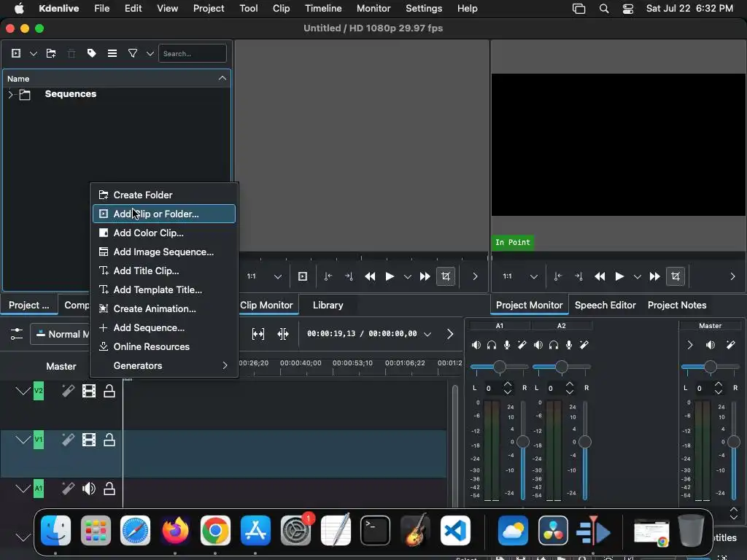The image size is (747, 560).
Task: Click insert zone icon in Clip Monitor
Action: click(303, 276)
